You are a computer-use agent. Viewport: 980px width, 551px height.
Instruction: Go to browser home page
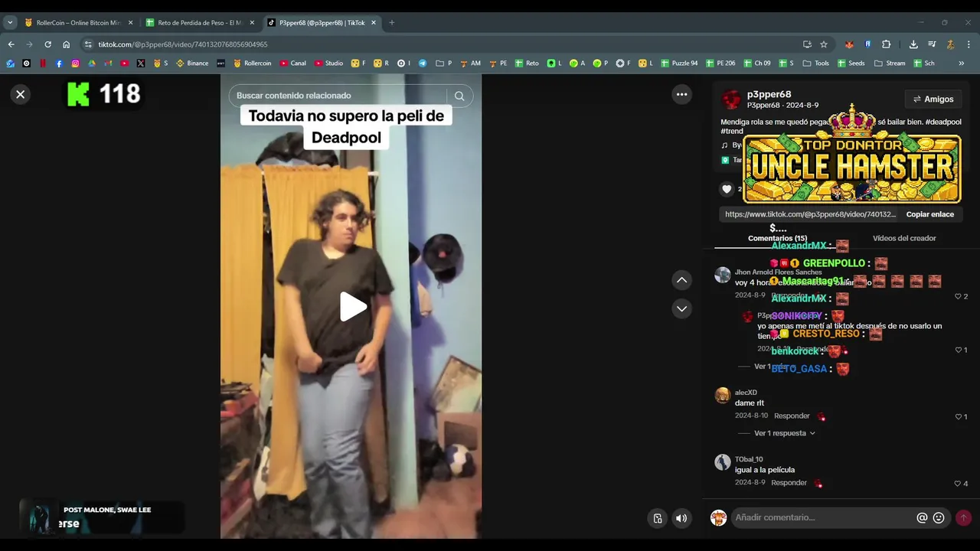[x=66, y=44]
